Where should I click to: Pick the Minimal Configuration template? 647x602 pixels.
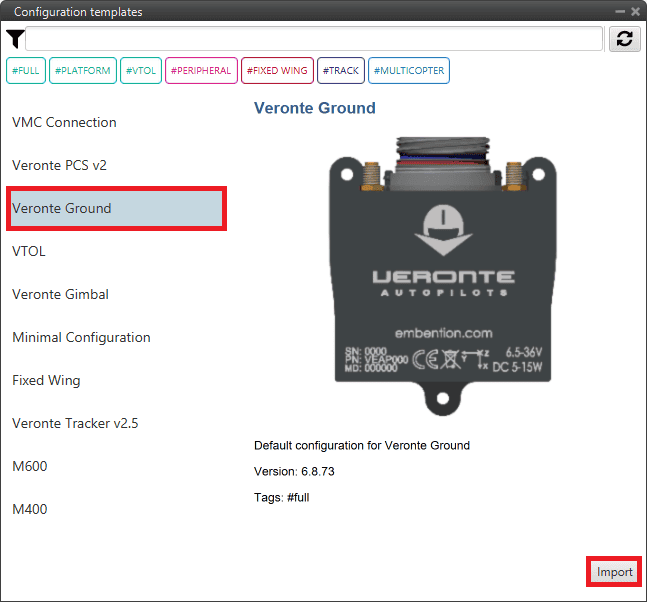[x=81, y=337]
